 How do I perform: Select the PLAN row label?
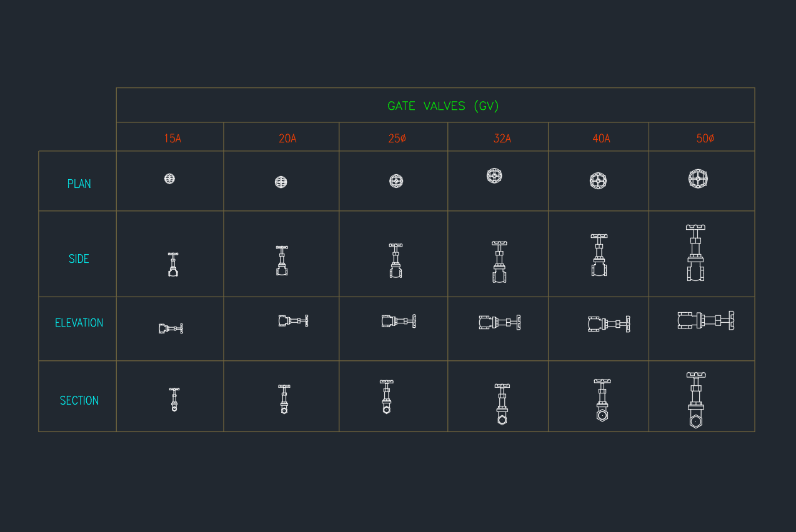[x=79, y=184]
